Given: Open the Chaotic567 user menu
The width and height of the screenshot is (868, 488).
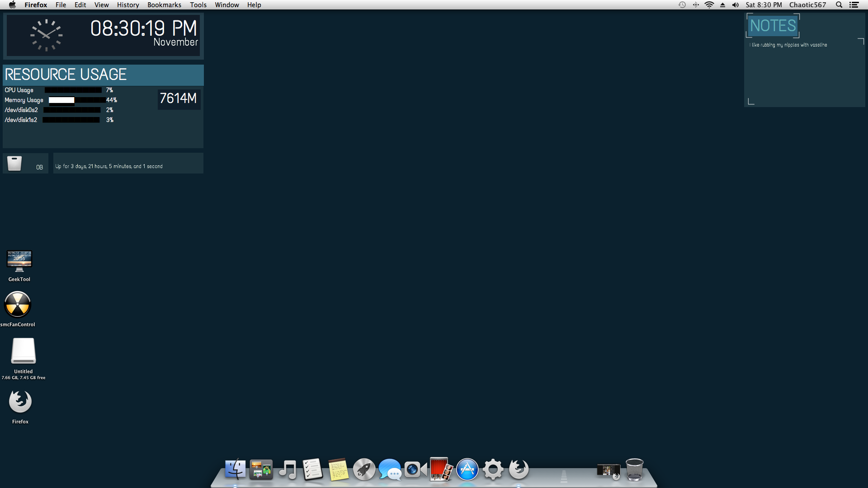Looking at the screenshot, I should click(807, 5).
